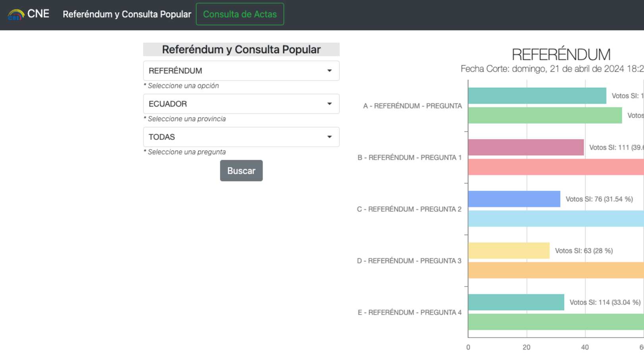Click teal Votos SI bar for Pregunta 4

click(516, 302)
